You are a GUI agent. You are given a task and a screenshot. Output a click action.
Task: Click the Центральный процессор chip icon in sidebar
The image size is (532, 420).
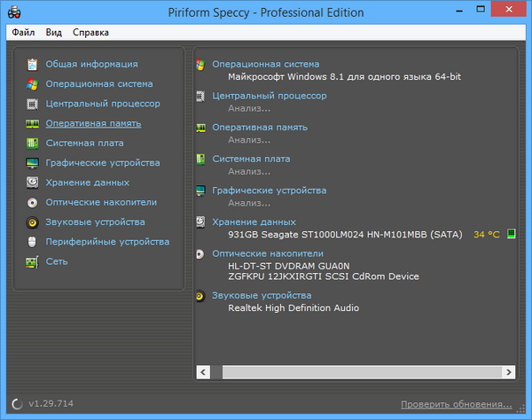pos(32,104)
